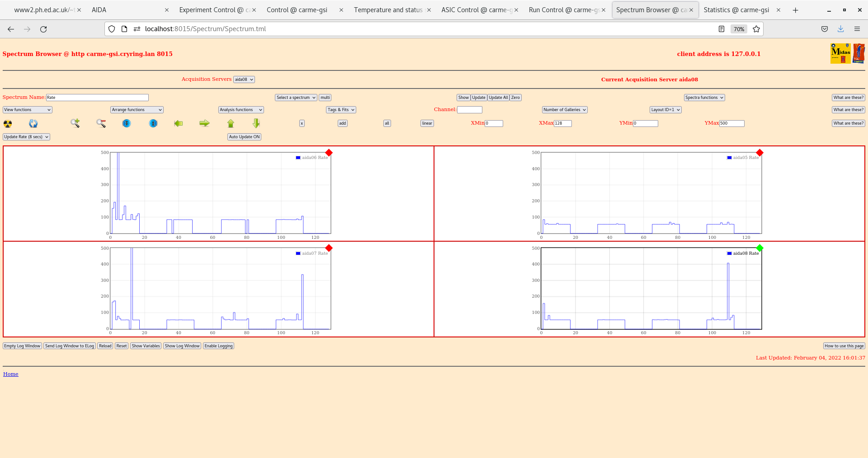The width and height of the screenshot is (868, 458).
Task: Click the Spectrum Name input field
Action: 97,98
